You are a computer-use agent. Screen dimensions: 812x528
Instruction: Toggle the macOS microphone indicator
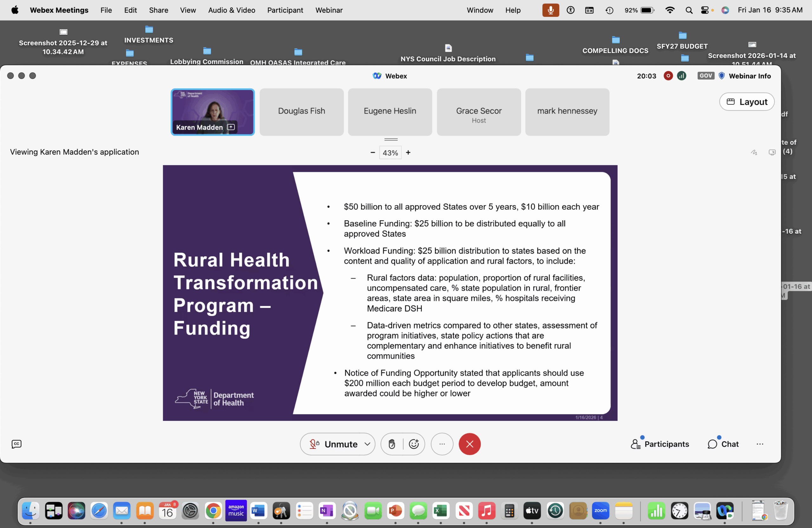[x=550, y=10]
